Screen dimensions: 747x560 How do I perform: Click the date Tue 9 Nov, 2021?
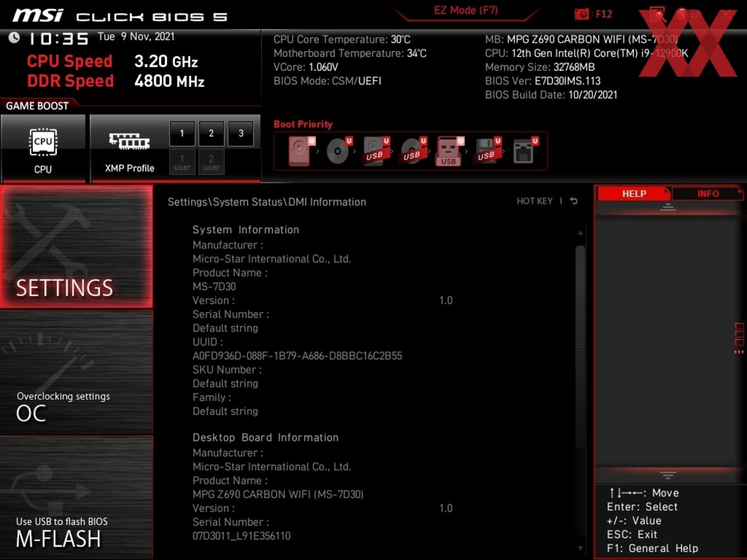pos(136,37)
